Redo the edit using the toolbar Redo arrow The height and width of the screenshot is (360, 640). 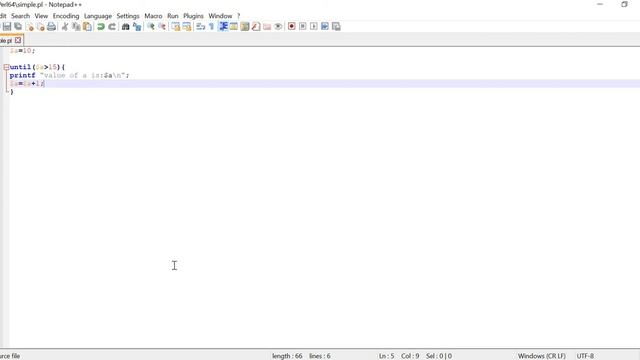pos(112,27)
